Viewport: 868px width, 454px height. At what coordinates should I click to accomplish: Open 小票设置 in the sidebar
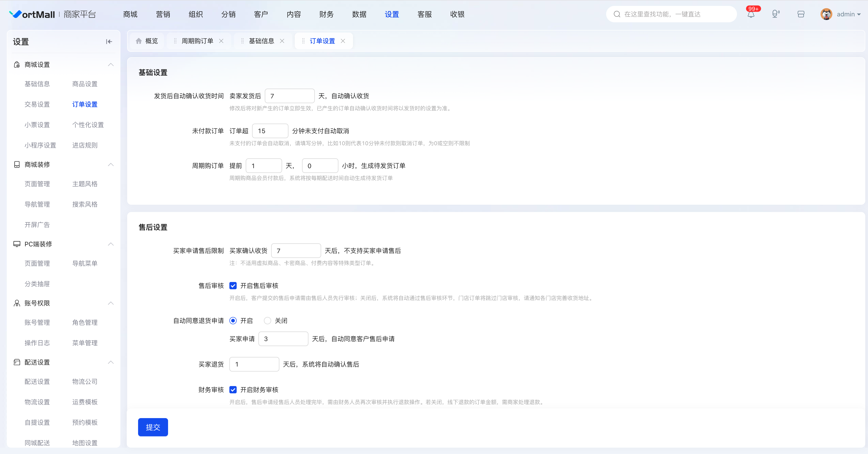[x=37, y=125]
